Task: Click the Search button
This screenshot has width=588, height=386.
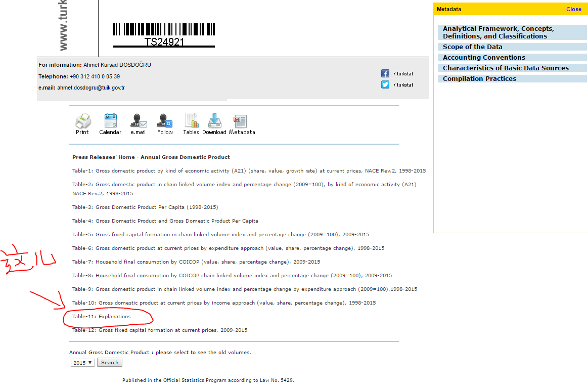Action: click(x=110, y=362)
